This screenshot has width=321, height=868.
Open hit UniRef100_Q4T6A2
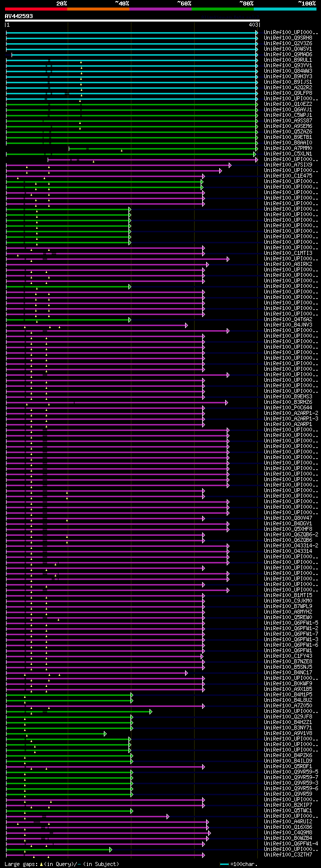288,319
